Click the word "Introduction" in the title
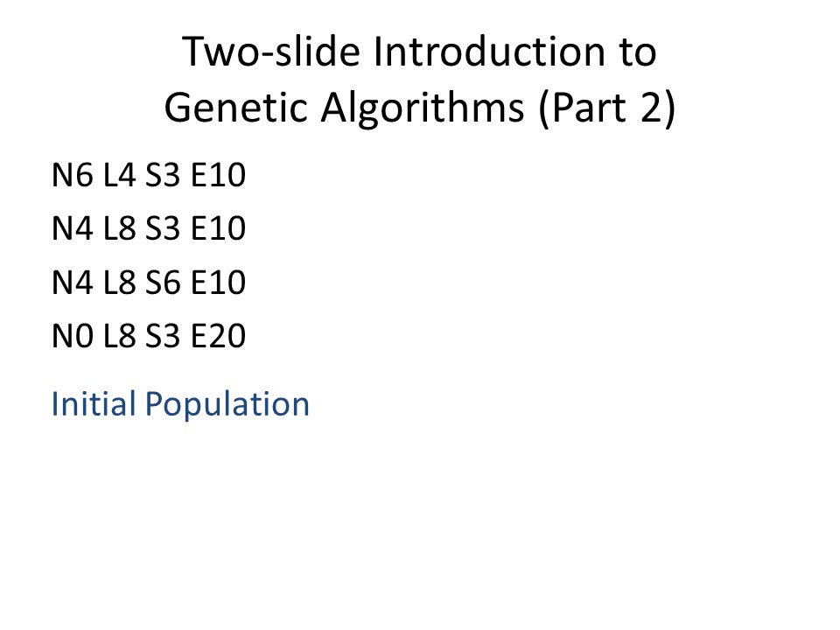Viewport: 840px width, 630px height. (x=488, y=52)
